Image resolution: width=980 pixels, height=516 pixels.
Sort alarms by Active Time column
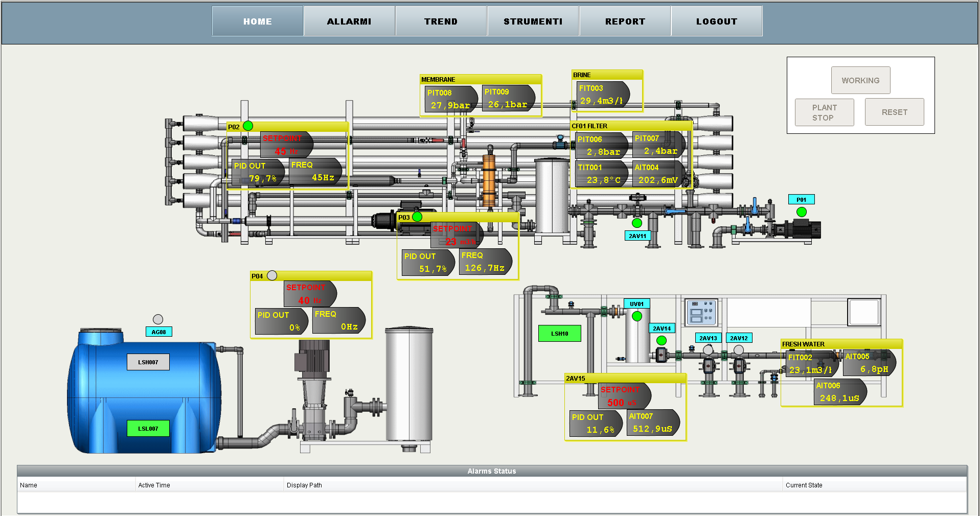[210, 485]
